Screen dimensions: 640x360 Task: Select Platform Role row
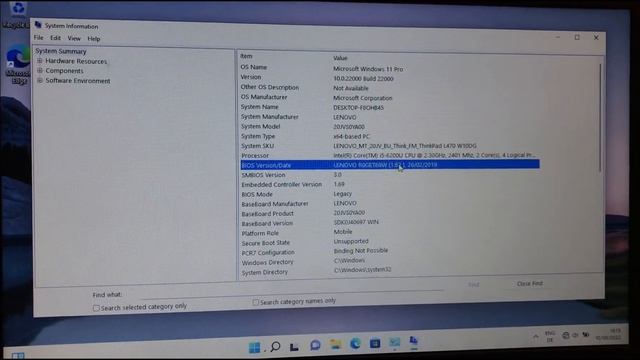(x=390, y=233)
